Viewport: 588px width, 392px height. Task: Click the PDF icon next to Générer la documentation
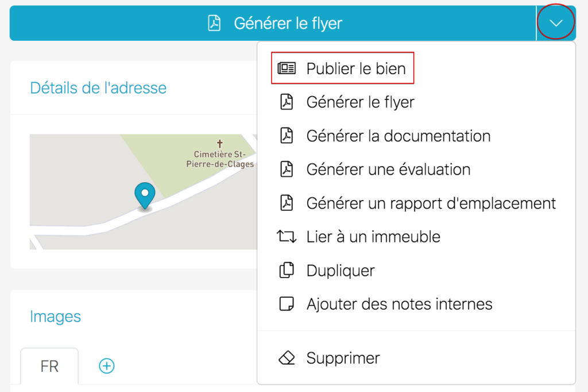(287, 136)
